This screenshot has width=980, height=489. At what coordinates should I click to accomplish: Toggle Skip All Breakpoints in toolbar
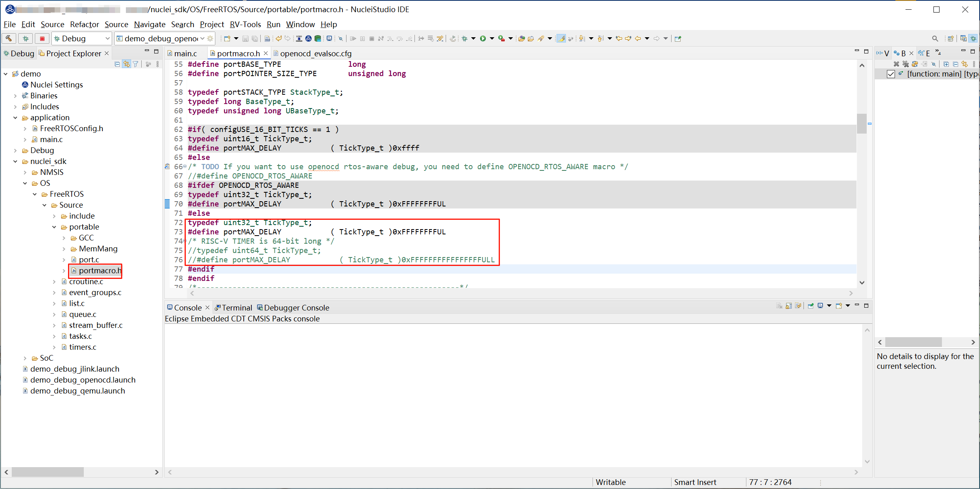click(341, 38)
